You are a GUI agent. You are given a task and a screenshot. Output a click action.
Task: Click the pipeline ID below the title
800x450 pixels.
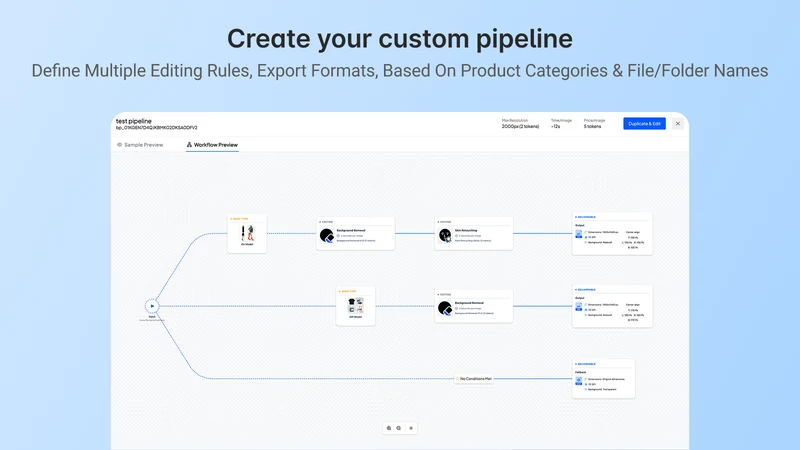click(157, 128)
